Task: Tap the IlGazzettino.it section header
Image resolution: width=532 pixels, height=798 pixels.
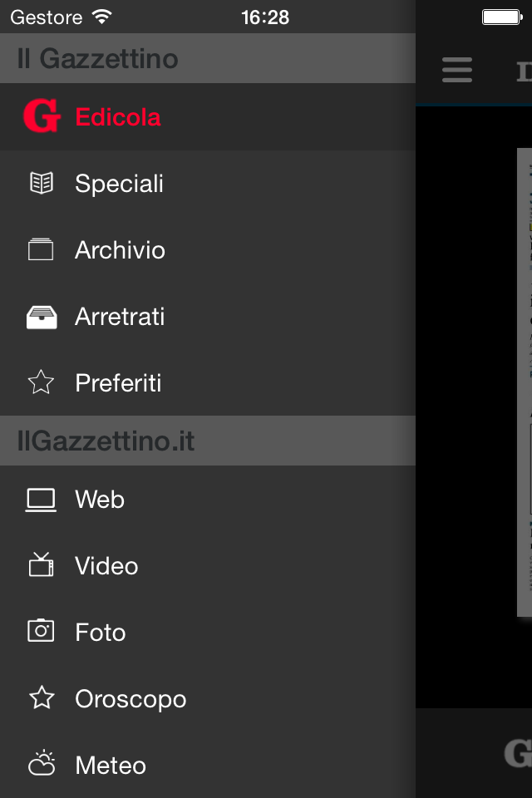Action: 208,441
